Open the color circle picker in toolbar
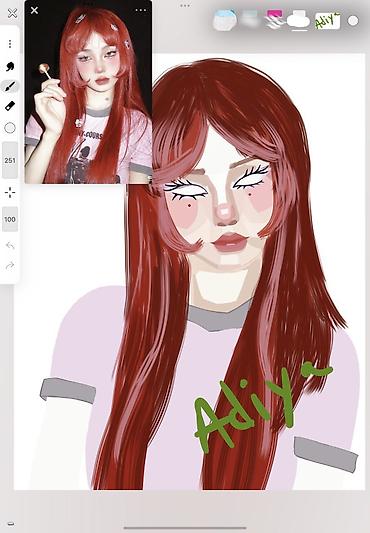 pos(10,128)
